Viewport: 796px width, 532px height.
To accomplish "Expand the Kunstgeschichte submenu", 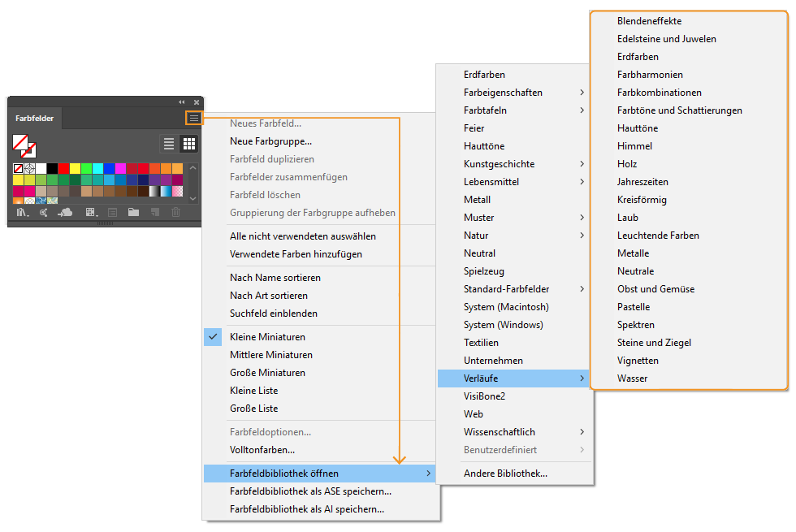I will click(513, 164).
